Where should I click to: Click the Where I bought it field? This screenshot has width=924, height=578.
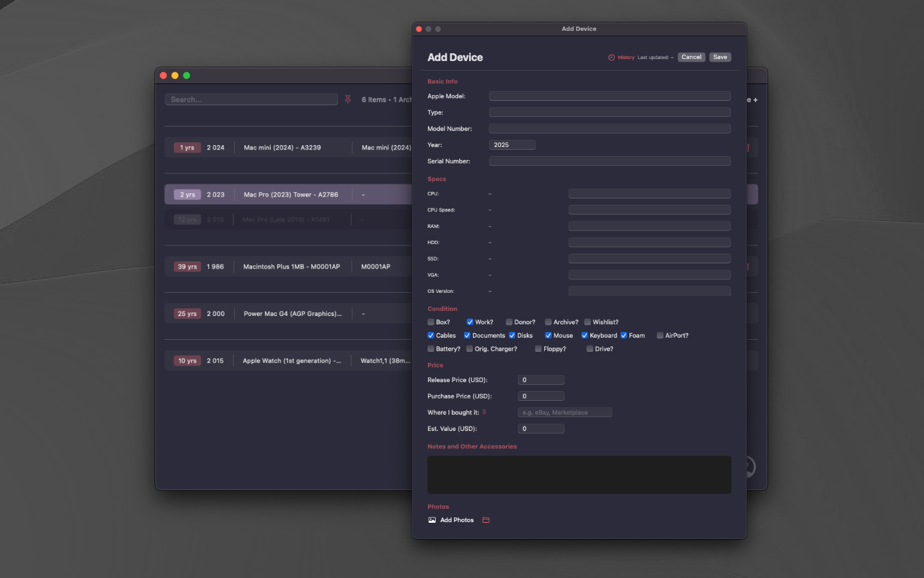point(565,412)
